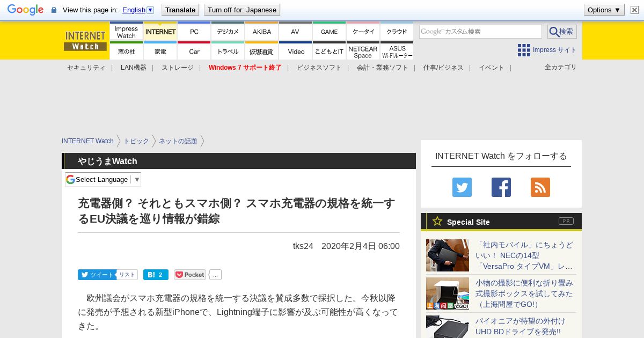Open the 仕事/ビジネス category
The image size is (644, 338).
point(443,68)
